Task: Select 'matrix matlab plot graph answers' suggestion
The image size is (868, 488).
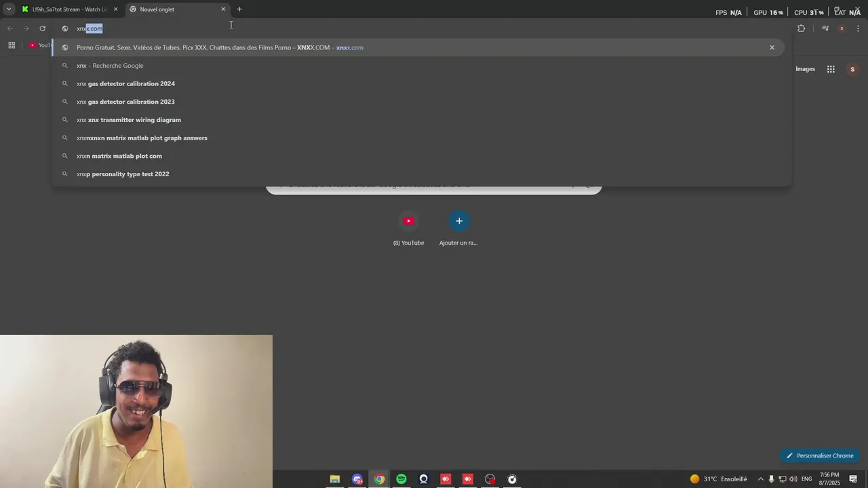Action: (x=421, y=138)
